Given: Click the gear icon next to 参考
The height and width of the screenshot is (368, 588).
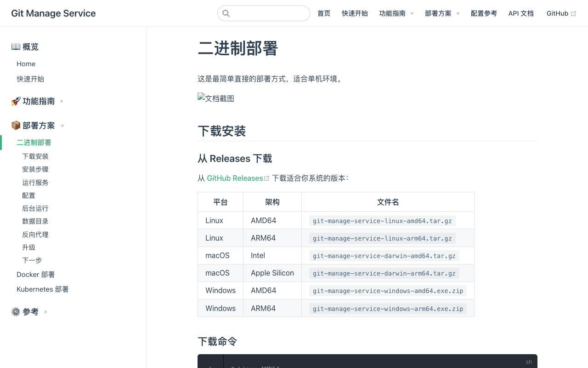Looking at the screenshot, I should 15,311.
